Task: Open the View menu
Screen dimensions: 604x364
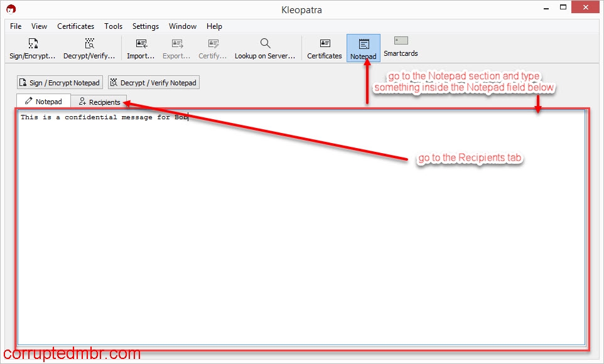Action: [39, 26]
